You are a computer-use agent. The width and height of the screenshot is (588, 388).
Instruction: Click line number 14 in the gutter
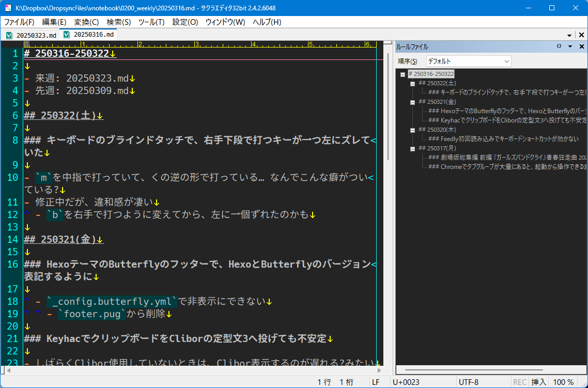point(12,239)
